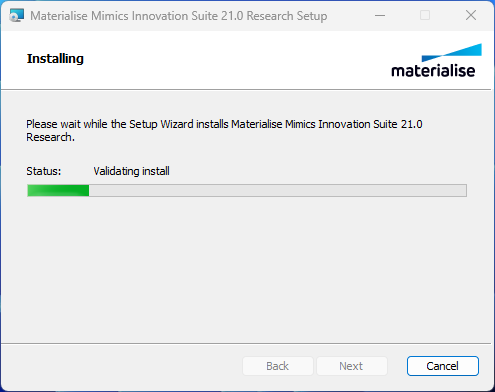Viewport: 495px width, 392px height.
Task: Click the Validating install status text
Action: (x=131, y=171)
